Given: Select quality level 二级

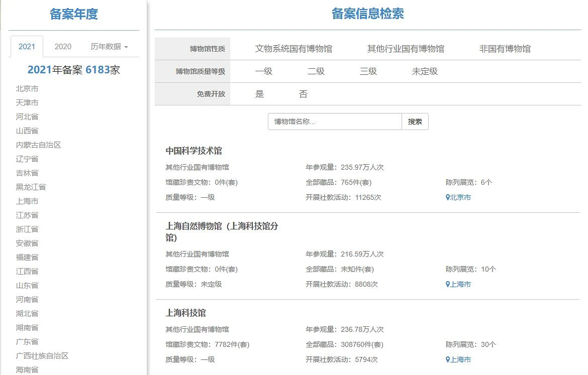Looking at the screenshot, I should tap(316, 71).
